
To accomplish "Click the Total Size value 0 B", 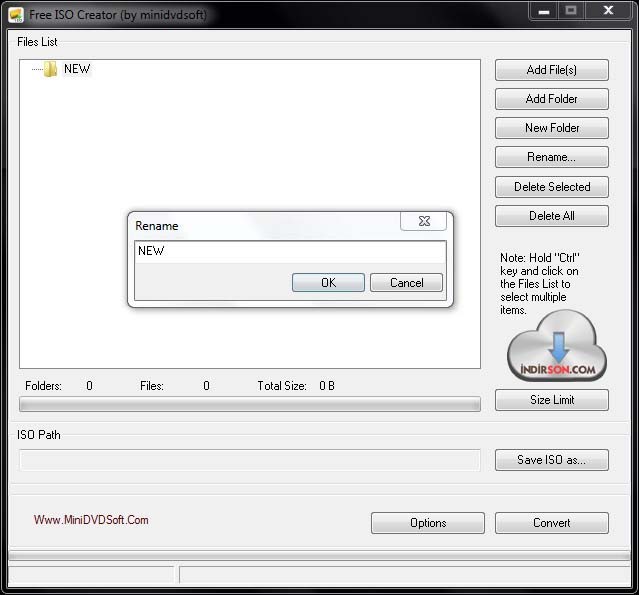I will click(327, 386).
